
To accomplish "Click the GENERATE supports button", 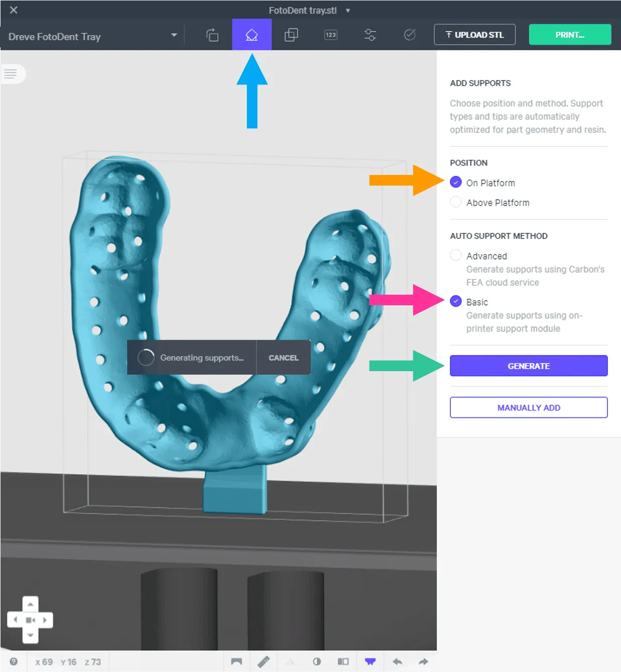I will point(528,366).
